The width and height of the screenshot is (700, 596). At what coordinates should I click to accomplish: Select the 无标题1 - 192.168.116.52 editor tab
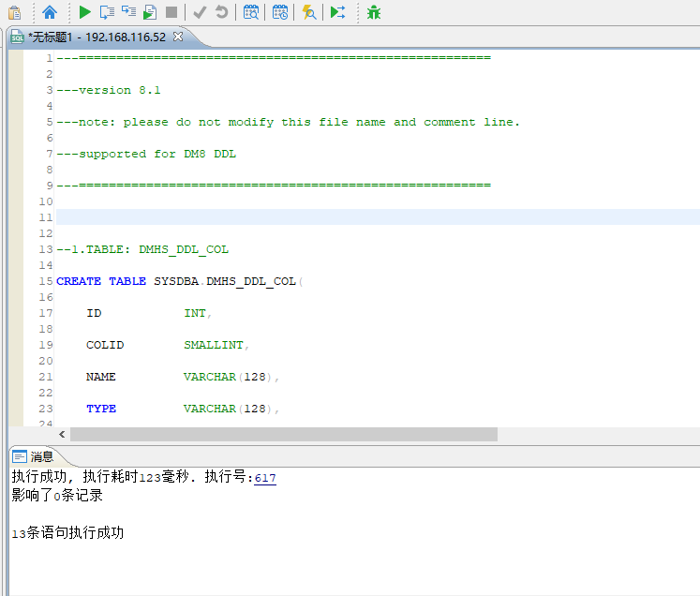pyautogui.click(x=97, y=37)
